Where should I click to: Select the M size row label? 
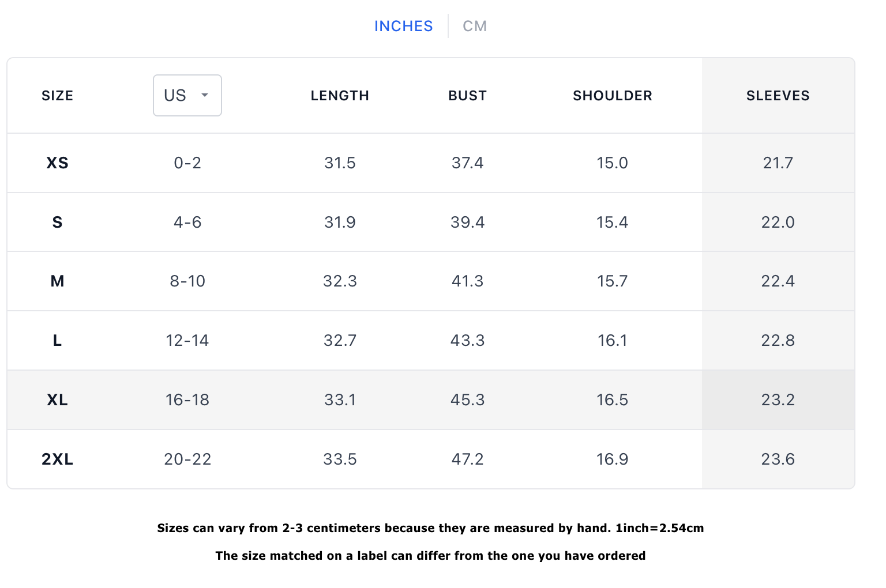click(57, 281)
